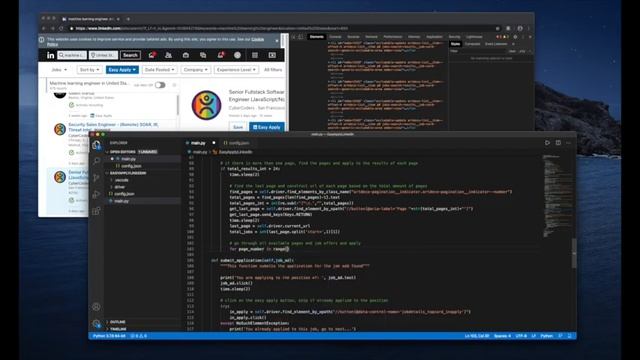Bookmark page with star in address bar
The height and width of the screenshot is (360, 640).
[498, 29]
